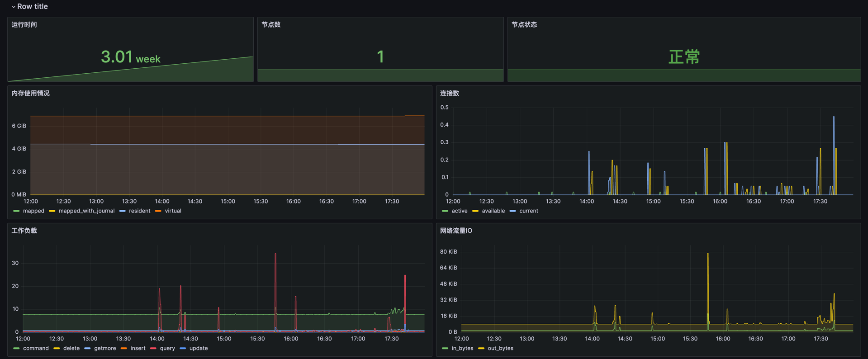The height and width of the screenshot is (359, 868).
Task: Toggle the virtual legend series
Action: tap(173, 211)
